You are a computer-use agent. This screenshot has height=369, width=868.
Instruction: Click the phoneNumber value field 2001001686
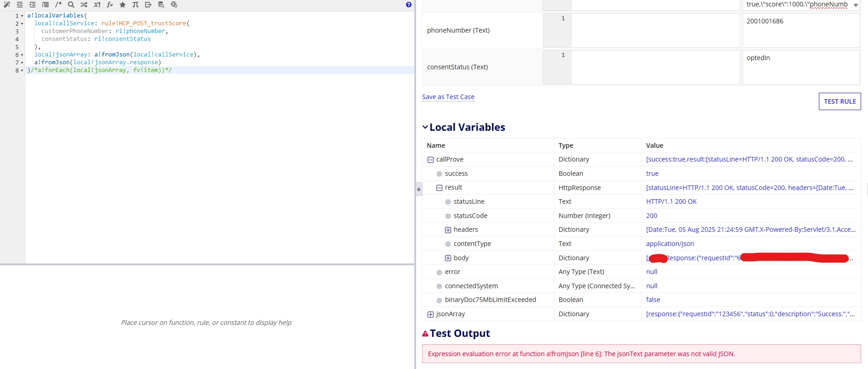(801, 30)
